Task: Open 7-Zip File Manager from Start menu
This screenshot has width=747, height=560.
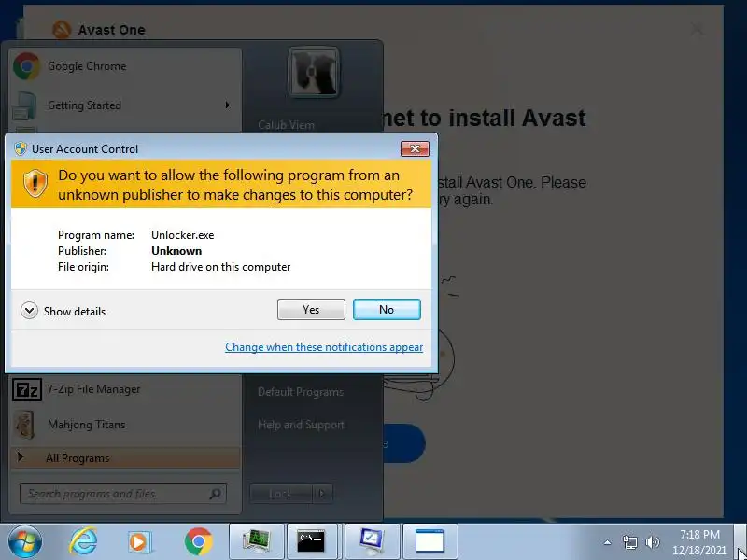Action: [125, 389]
